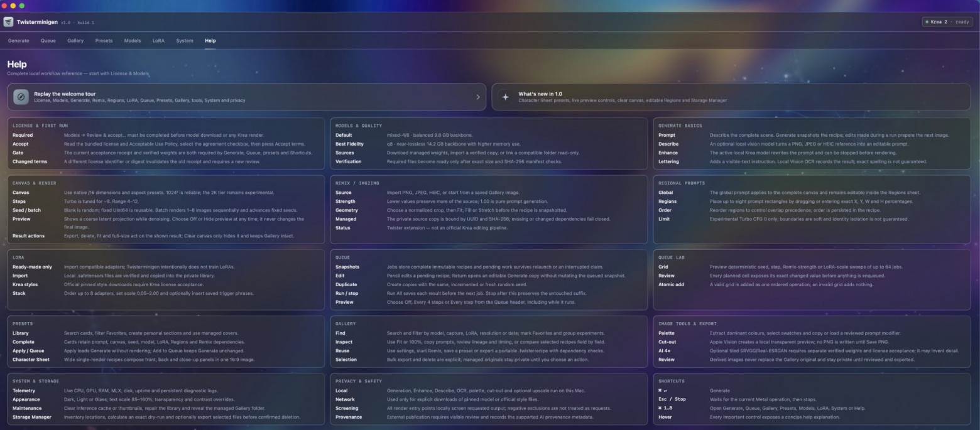Click the sparkle icon beside What's new
The height and width of the screenshot is (430, 980).
(505, 97)
